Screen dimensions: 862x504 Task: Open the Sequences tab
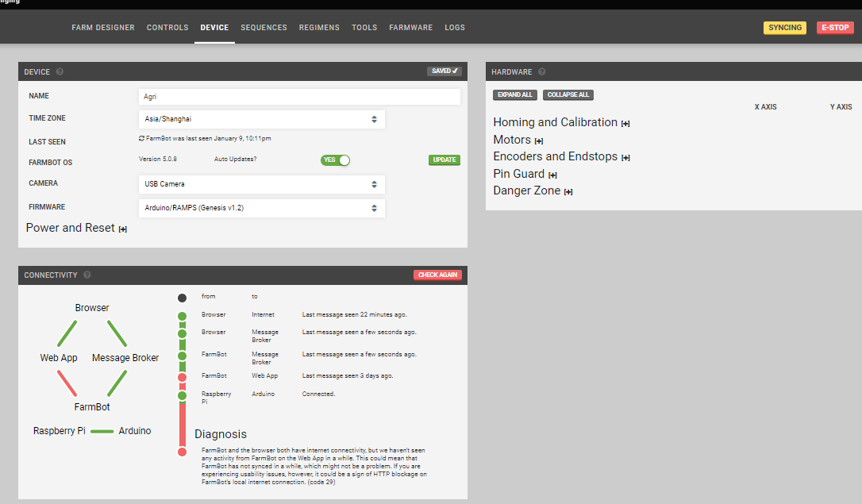click(x=264, y=28)
